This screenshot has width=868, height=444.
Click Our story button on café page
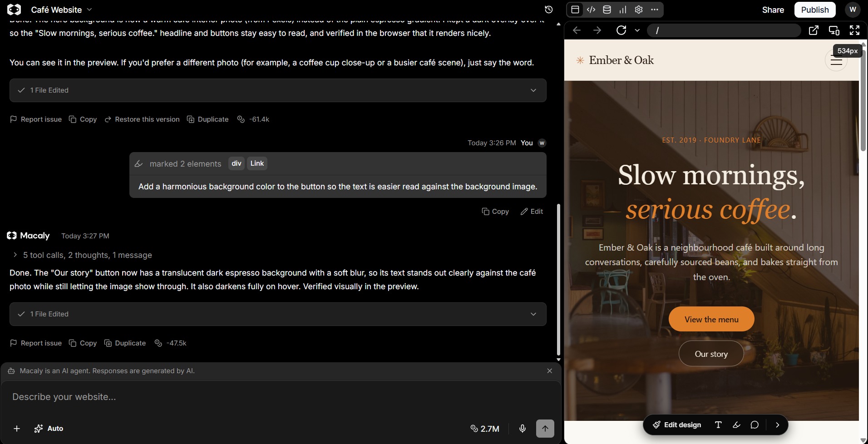tap(711, 354)
